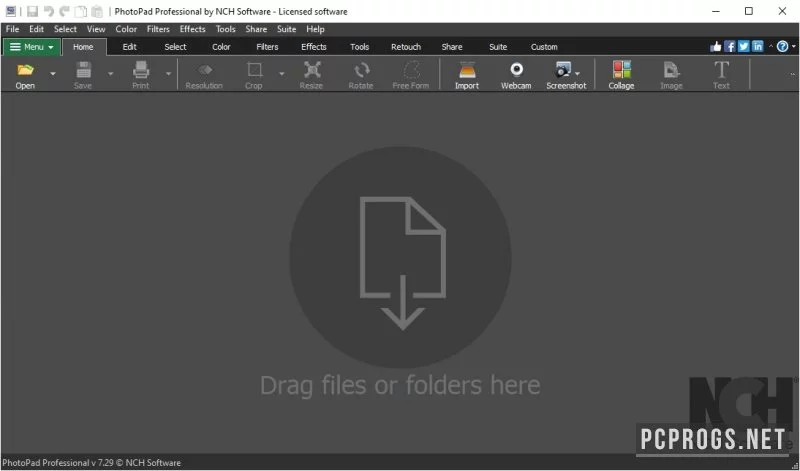
Task: Click the title bar save disk icon
Action: point(33,11)
